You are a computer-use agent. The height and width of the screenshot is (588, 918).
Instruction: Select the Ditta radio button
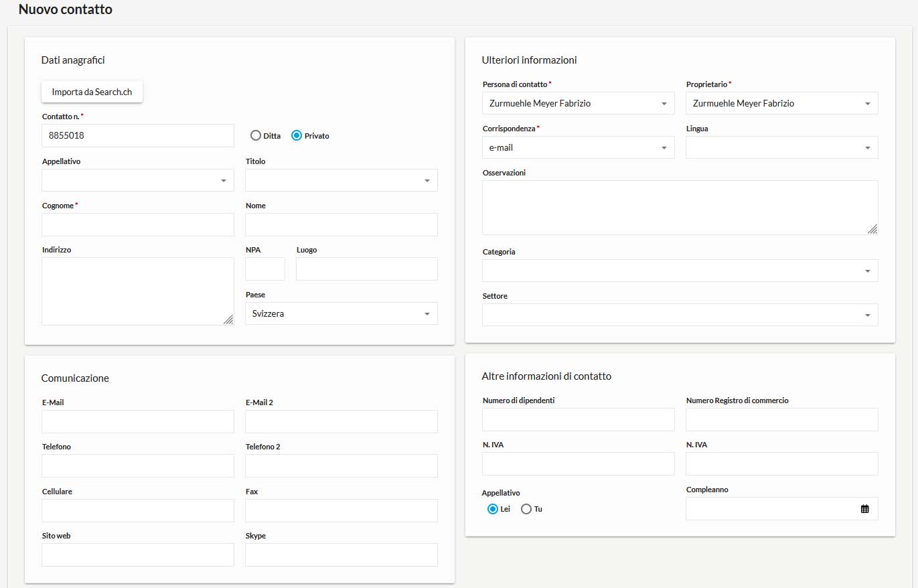255,135
